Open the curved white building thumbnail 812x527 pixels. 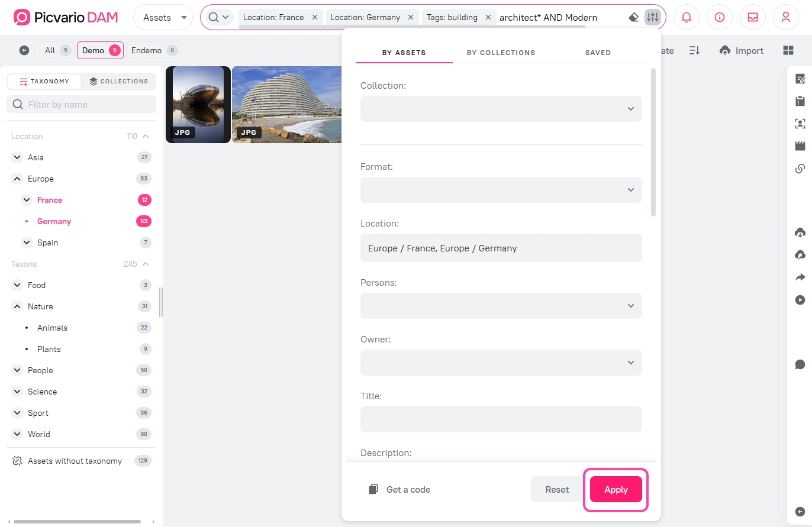click(x=287, y=105)
